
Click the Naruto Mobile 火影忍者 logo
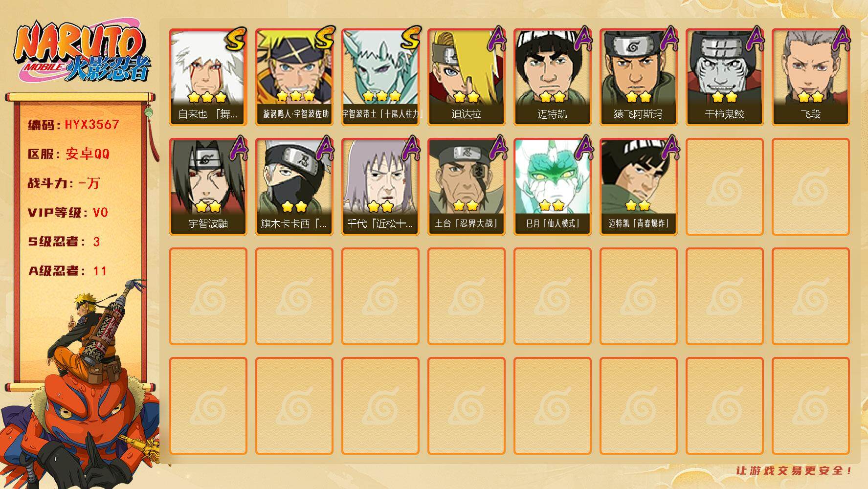82,53
